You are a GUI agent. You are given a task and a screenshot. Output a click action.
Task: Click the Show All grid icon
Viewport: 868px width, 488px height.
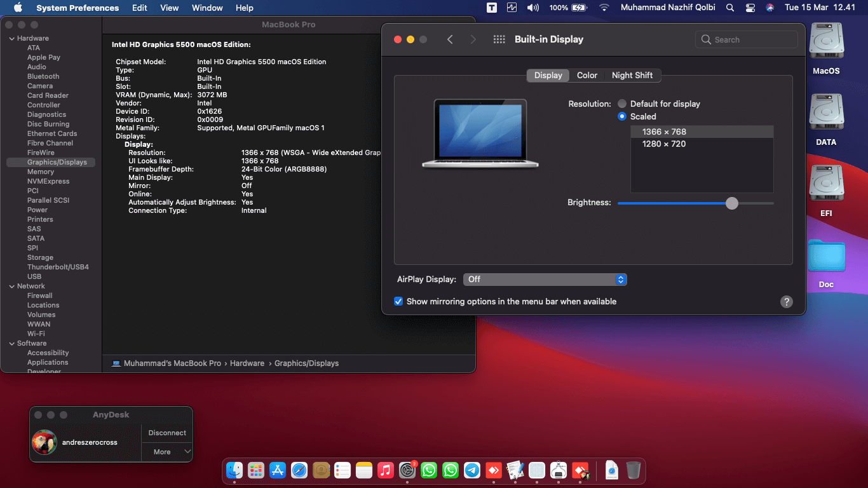coord(499,39)
